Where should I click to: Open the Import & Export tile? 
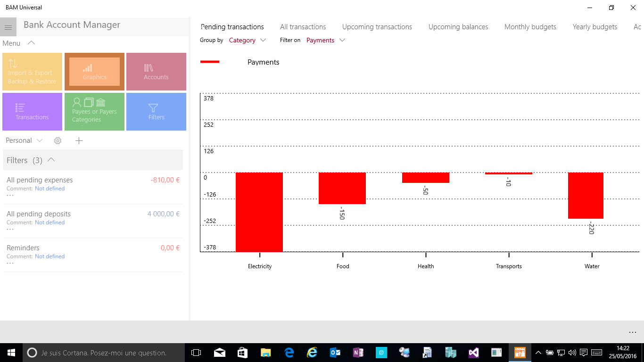click(x=32, y=72)
